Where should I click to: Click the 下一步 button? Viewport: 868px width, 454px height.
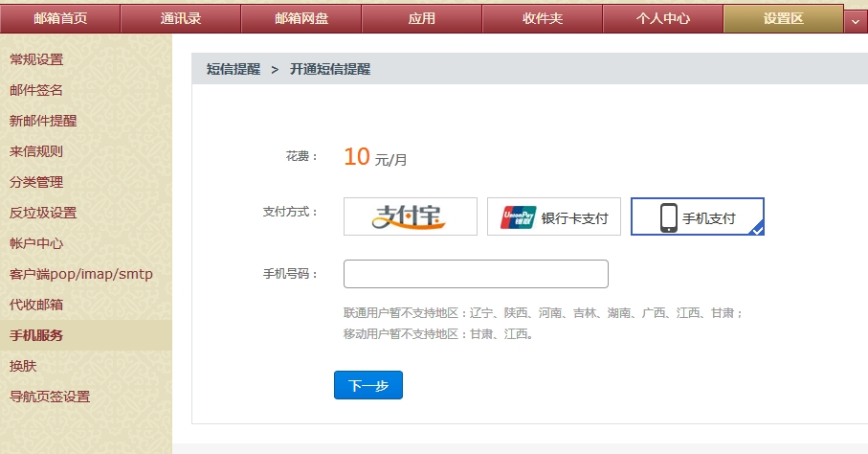coord(368,385)
